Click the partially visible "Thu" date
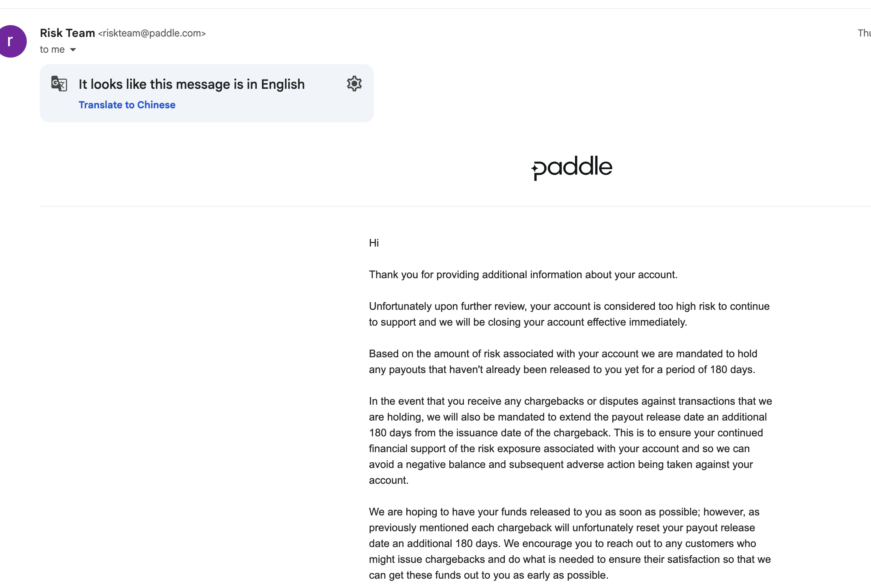 pyautogui.click(x=864, y=33)
